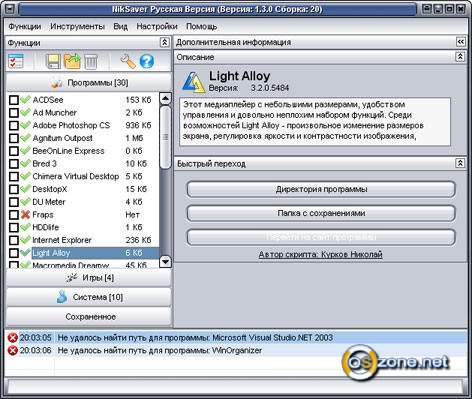The height and width of the screenshot is (399, 472).
Task: Enable the Internet Explorer checkbox
Action: coord(14,240)
